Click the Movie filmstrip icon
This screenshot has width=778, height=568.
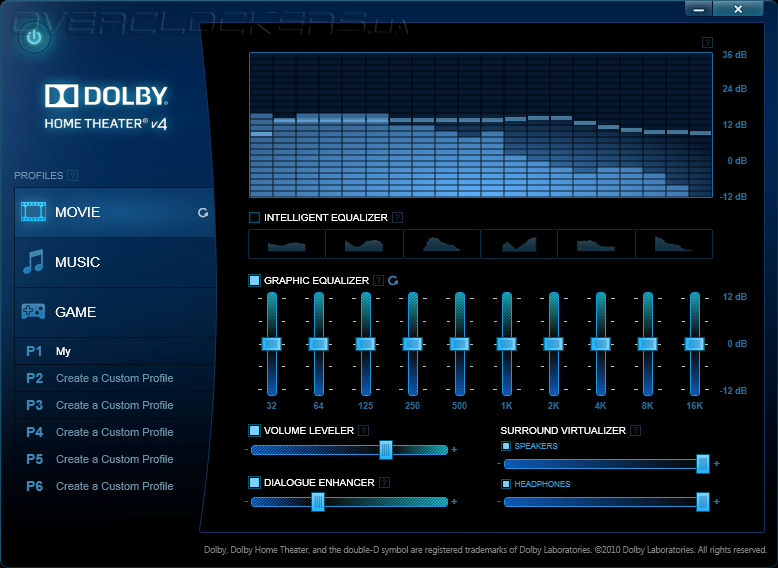coord(33,212)
